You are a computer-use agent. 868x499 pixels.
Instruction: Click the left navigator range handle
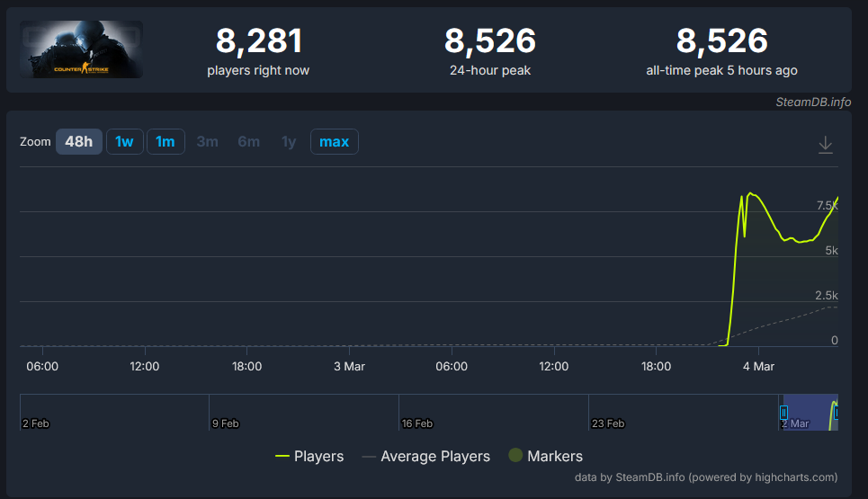[783, 413]
